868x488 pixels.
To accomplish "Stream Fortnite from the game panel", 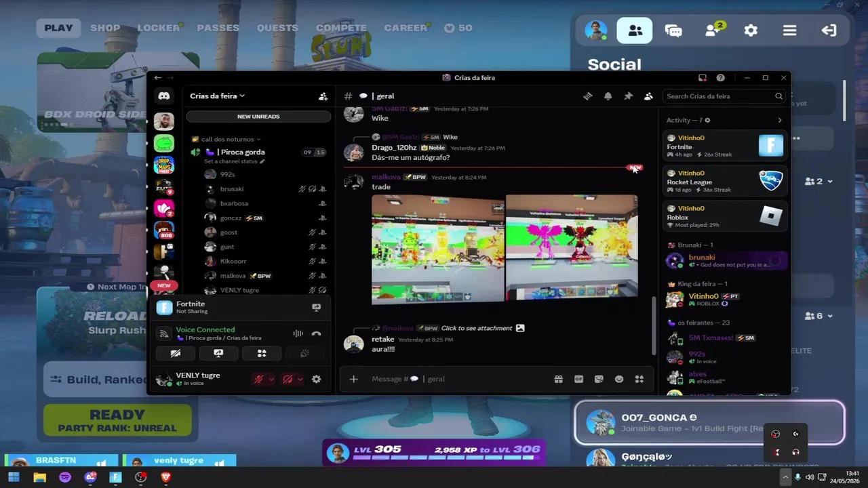I will [x=316, y=308].
